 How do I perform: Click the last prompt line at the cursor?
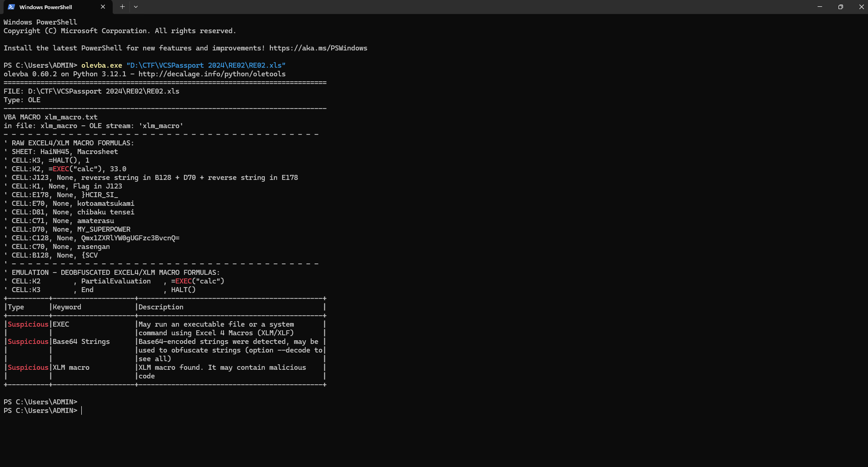pyautogui.click(x=82, y=411)
